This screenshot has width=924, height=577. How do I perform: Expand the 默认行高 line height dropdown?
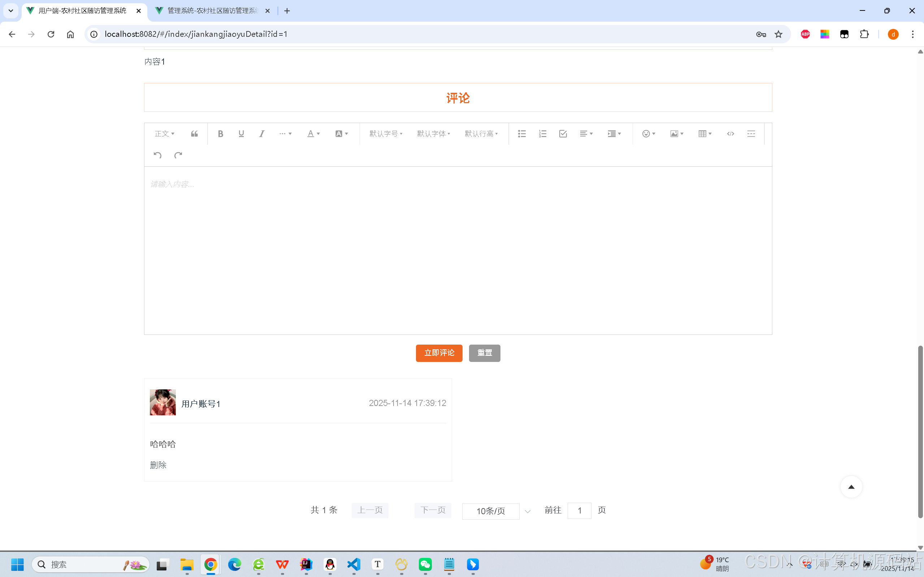pyautogui.click(x=481, y=134)
